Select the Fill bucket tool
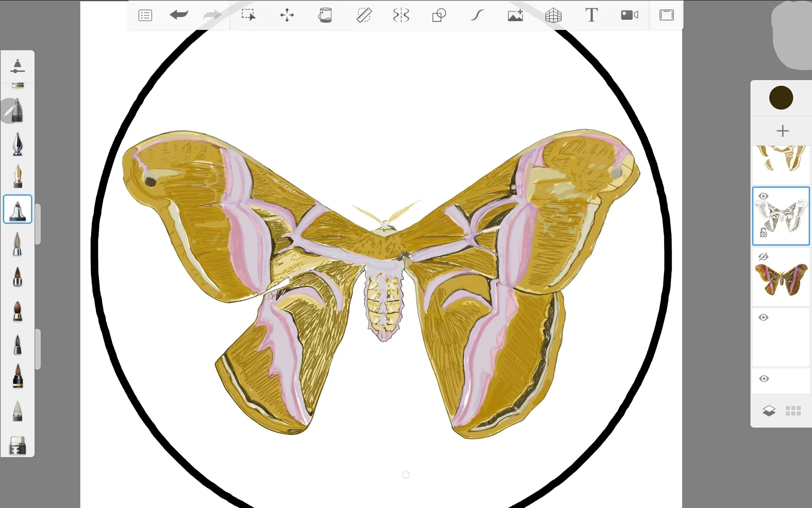The height and width of the screenshot is (508, 812). (325, 15)
